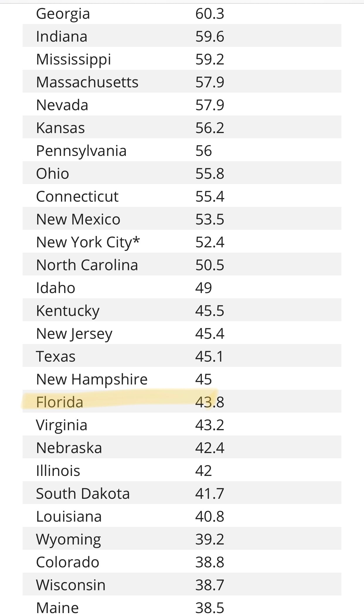Click the Idaho row label

(x=55, y=288)
